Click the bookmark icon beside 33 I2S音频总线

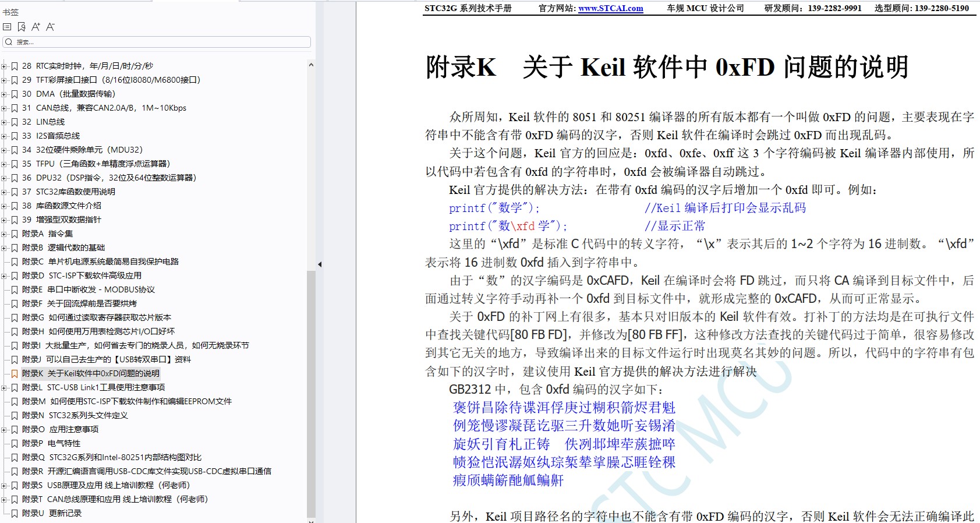click(x=15, y=136)
